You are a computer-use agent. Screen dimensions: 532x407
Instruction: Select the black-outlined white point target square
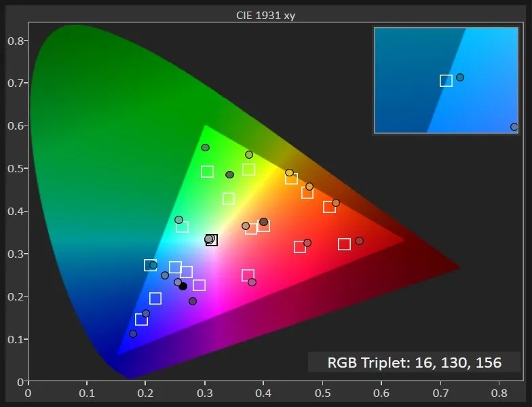tap(212, 240)
